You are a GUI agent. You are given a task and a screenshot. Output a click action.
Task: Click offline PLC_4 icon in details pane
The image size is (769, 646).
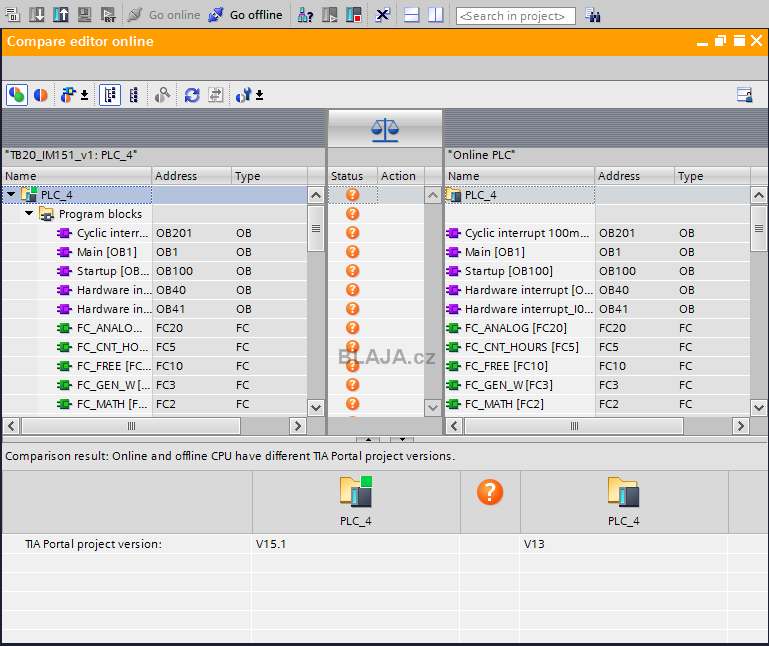point(356,491)
